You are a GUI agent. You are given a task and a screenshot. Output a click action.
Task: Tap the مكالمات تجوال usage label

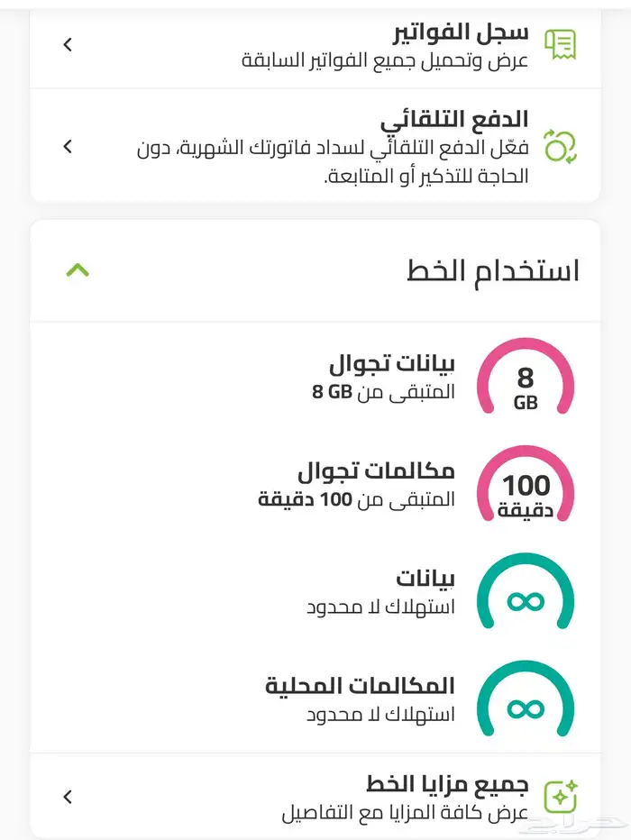376,471
